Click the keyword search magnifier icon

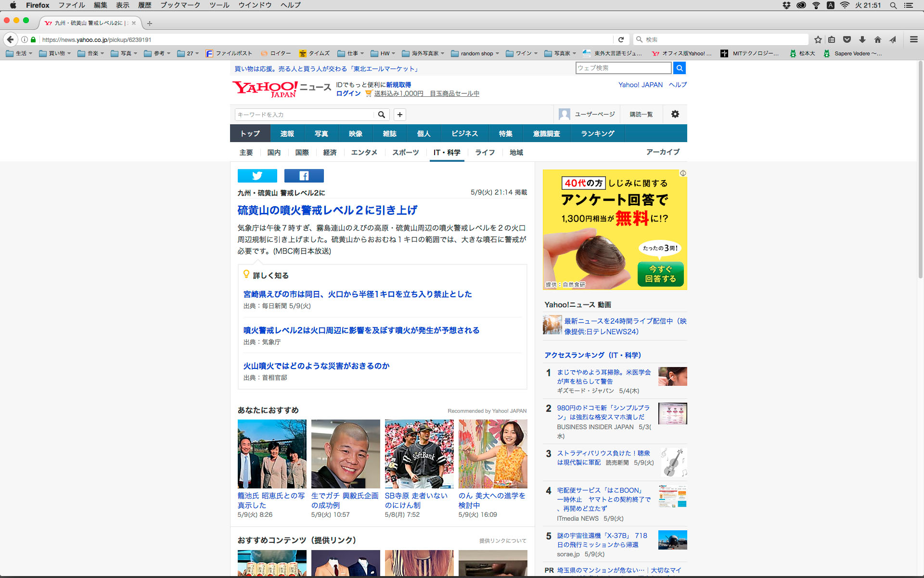pos(381,115)
